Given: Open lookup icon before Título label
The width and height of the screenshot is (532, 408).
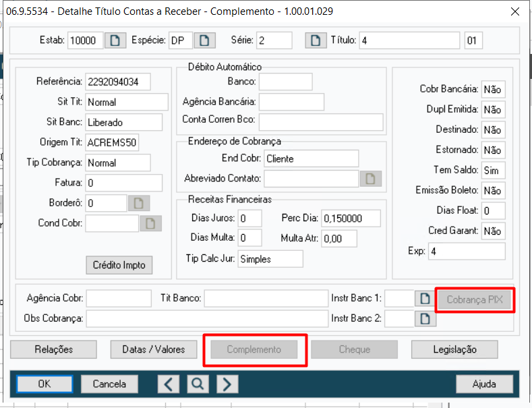Looking at the screenshot, I should coord(316,40).
